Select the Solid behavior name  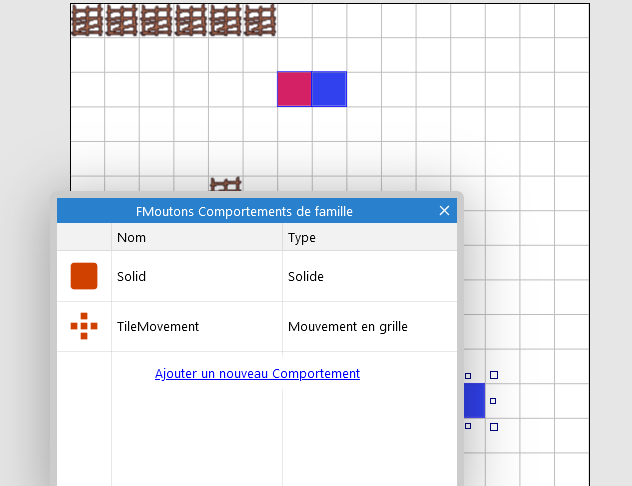(x=131, y=276)
